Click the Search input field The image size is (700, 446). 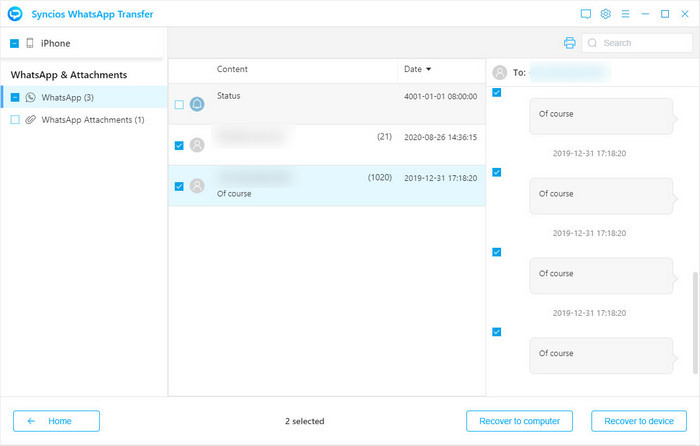(637, 43)
